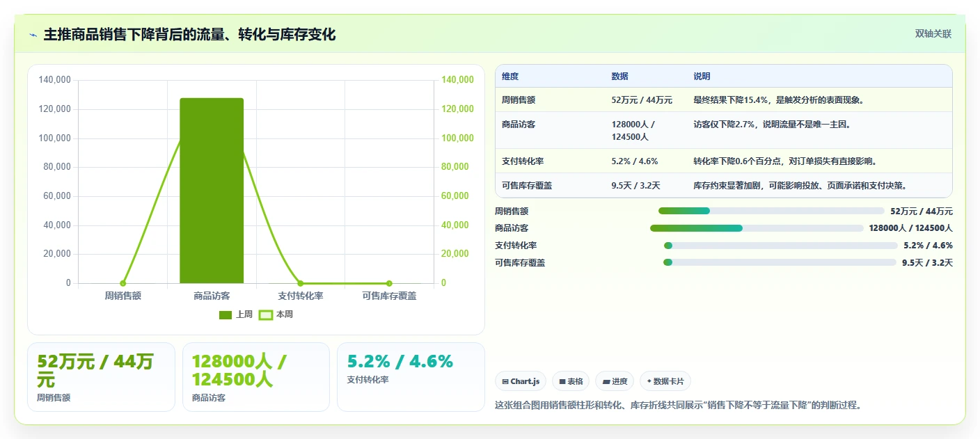Screen dimensions: 980x439
Task: Click right green y-axis label 140,000
Action: tap(457, 80)
